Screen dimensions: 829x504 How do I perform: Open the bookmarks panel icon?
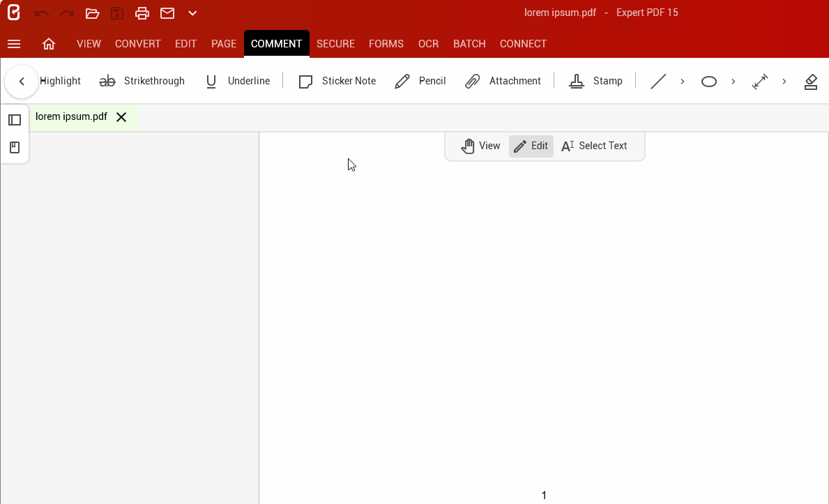15,148
